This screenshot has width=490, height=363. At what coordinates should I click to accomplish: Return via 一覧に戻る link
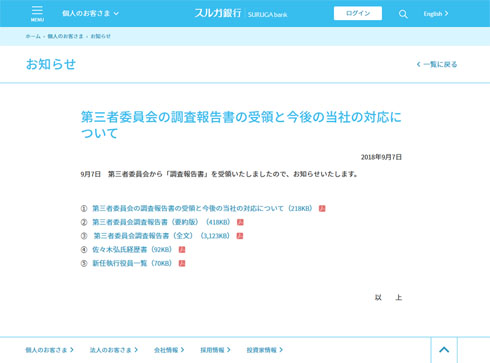tap(437, 64)
